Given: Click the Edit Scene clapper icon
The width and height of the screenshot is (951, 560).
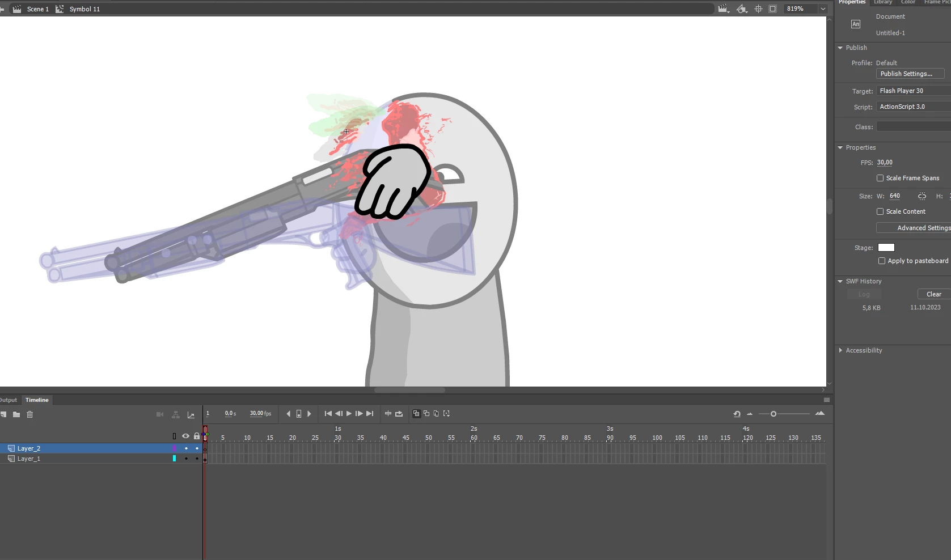Looking at the screenshot, I should click(723, 9).
